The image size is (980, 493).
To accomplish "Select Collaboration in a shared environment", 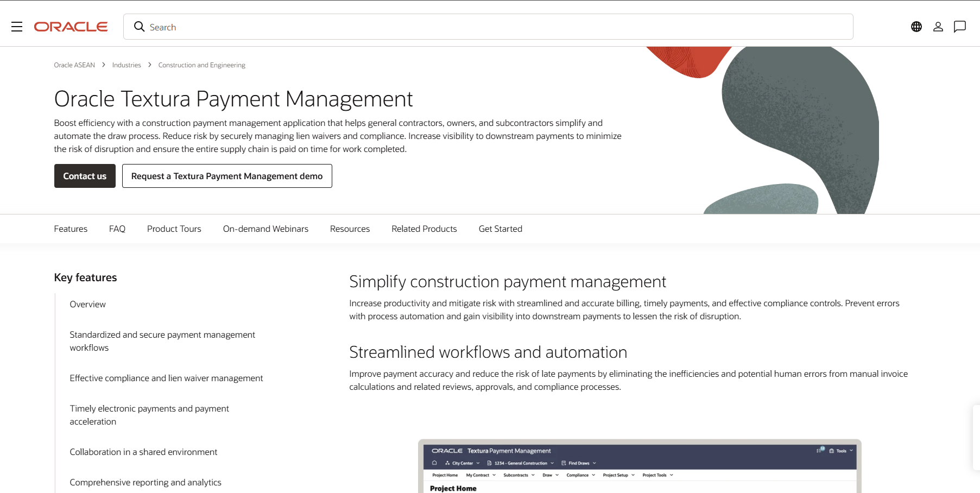I will click(x=143, y=452).
